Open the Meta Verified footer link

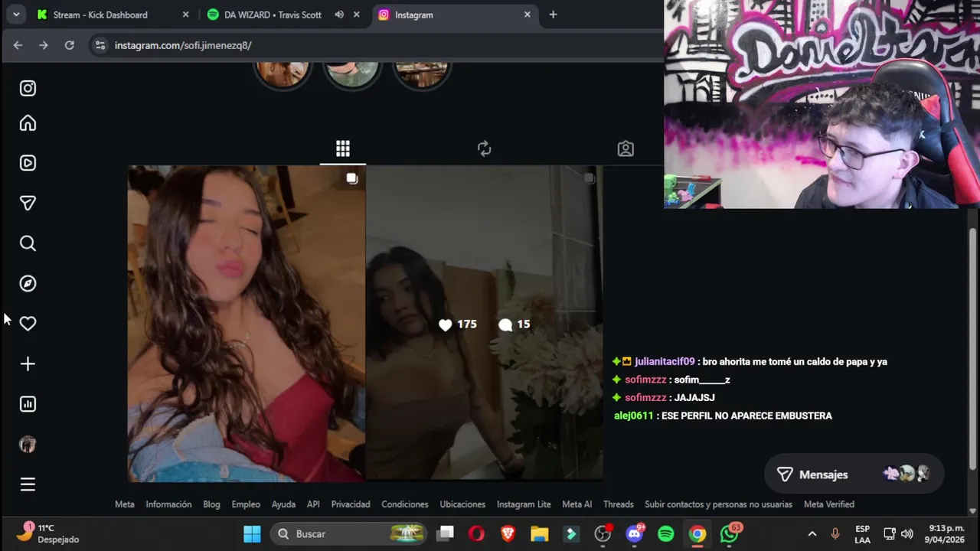tap(829, 504)
